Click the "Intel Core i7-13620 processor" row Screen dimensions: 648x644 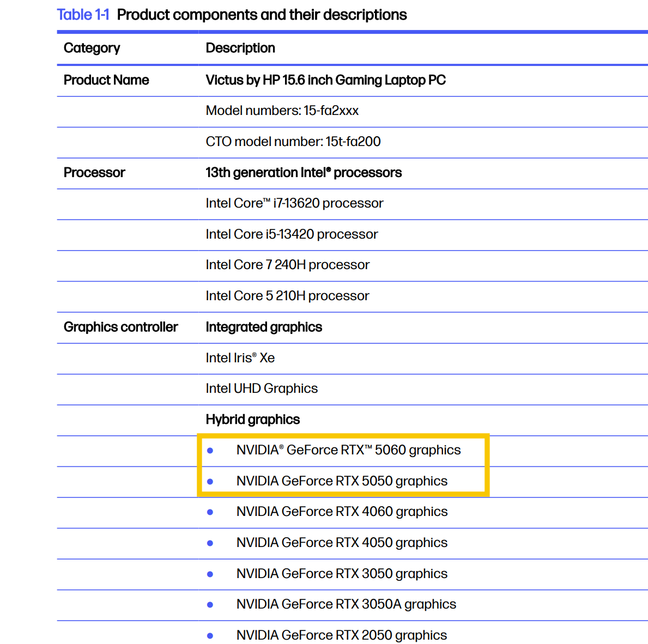tap(295, 203)
